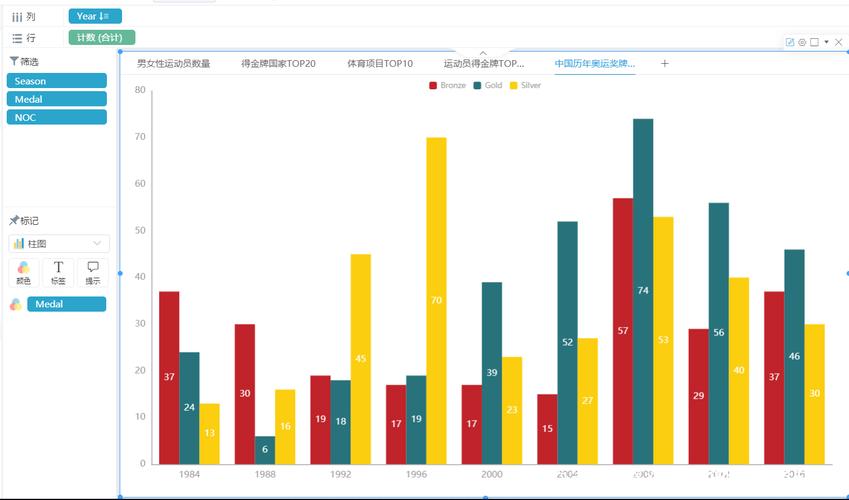Expand the small triangle menu above chart
This screenshot has width=849, height=500.
(x=826, y=42)
